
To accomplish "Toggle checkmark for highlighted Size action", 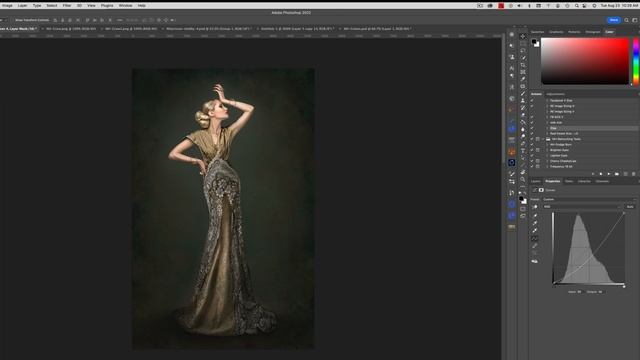I will point(532,128).
